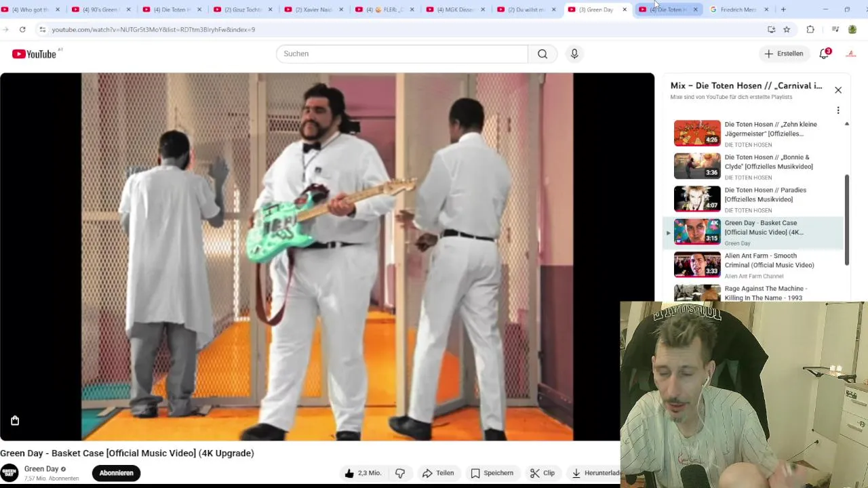
Task: Click the shopping bag icon on video
Action: coord(15,421)
